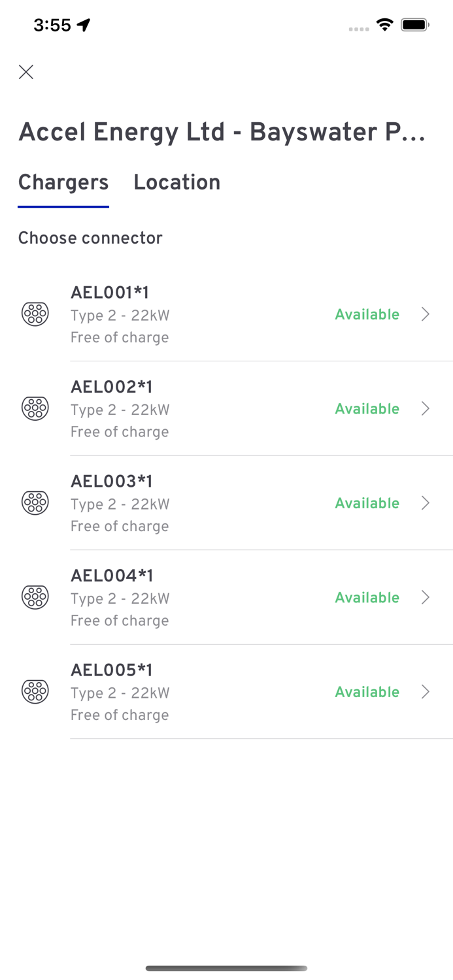Tap the Type 2 socket icon next to AEL003*1

point(35,502)
